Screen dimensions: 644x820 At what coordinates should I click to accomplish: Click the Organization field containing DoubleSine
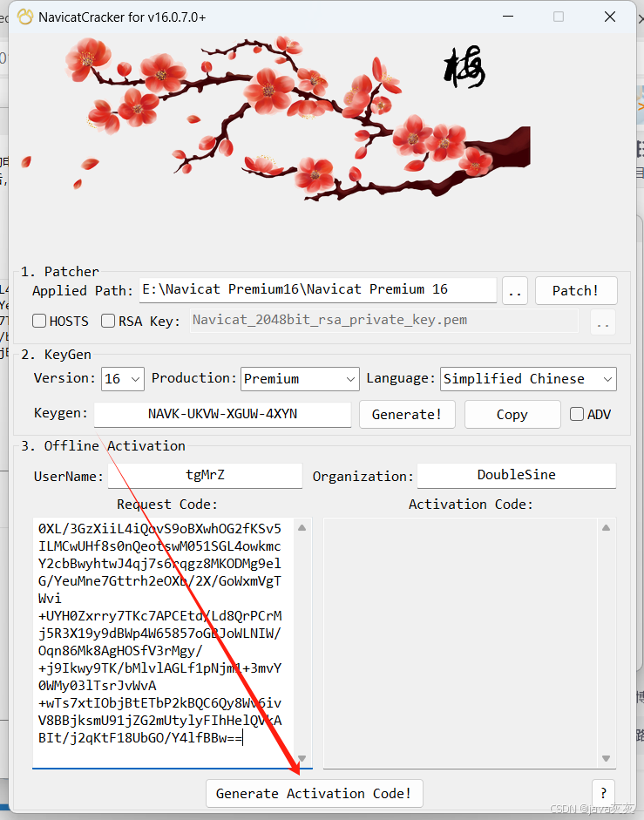tap(517, 476)
